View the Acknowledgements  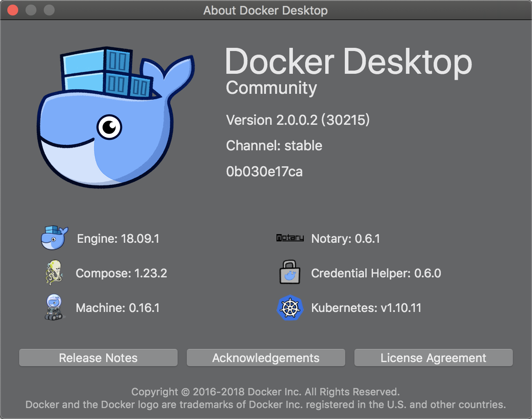pos(266,358)
